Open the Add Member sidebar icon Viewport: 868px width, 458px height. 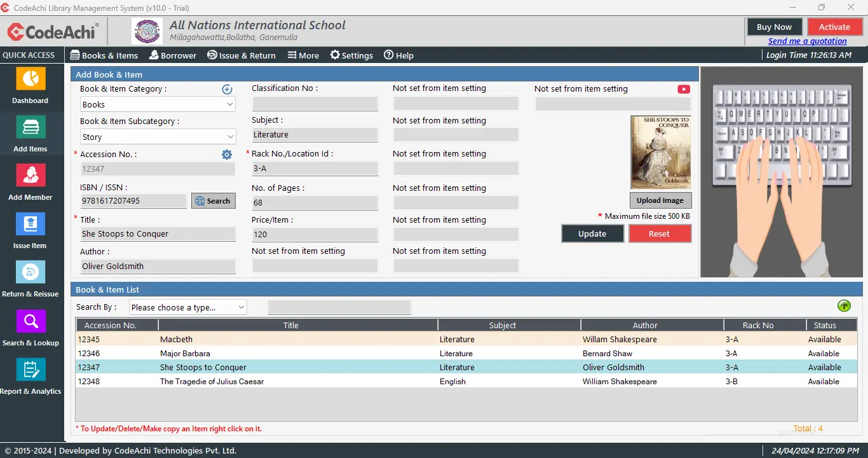31,176
